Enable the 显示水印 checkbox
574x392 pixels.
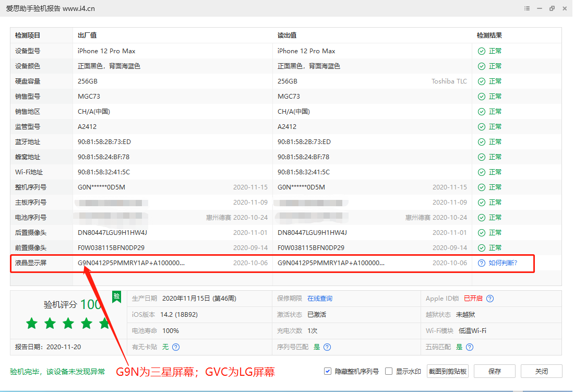coord(389,372)
